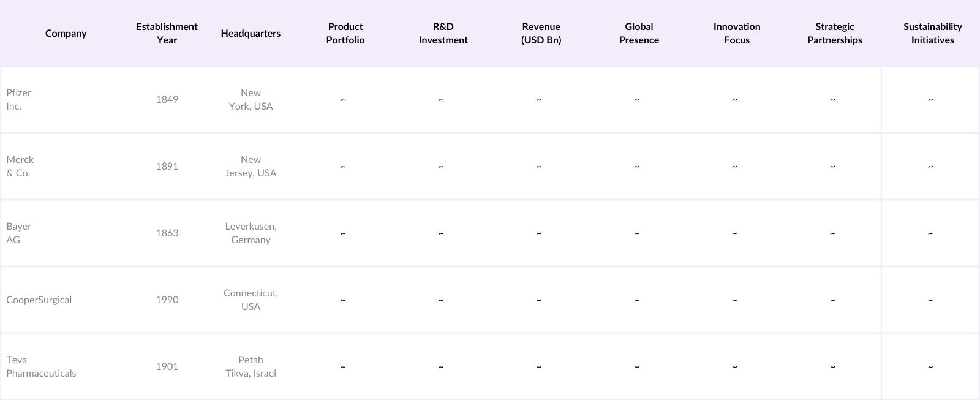Viewport: 980px width, 400px height.
Task: Select the 1849 establishment year cell
Action: 167,99
